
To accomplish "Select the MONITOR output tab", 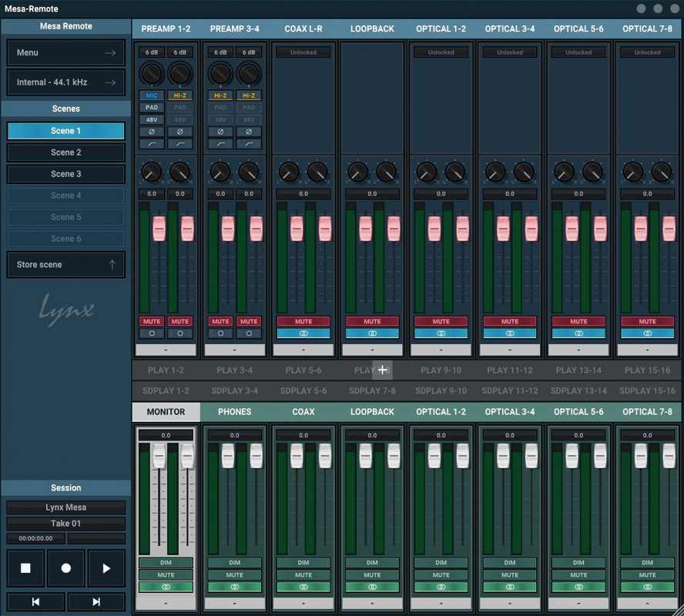I will coord(166,412).
